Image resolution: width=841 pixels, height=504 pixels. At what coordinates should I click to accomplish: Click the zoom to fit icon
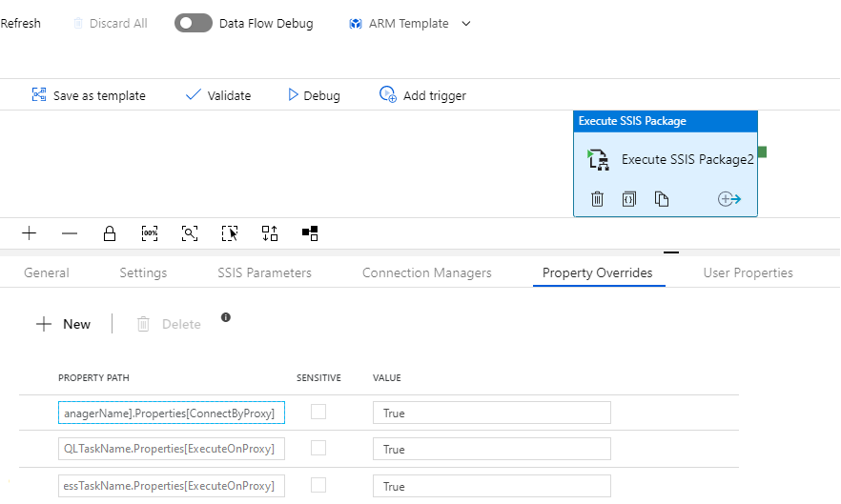(190, 233)
